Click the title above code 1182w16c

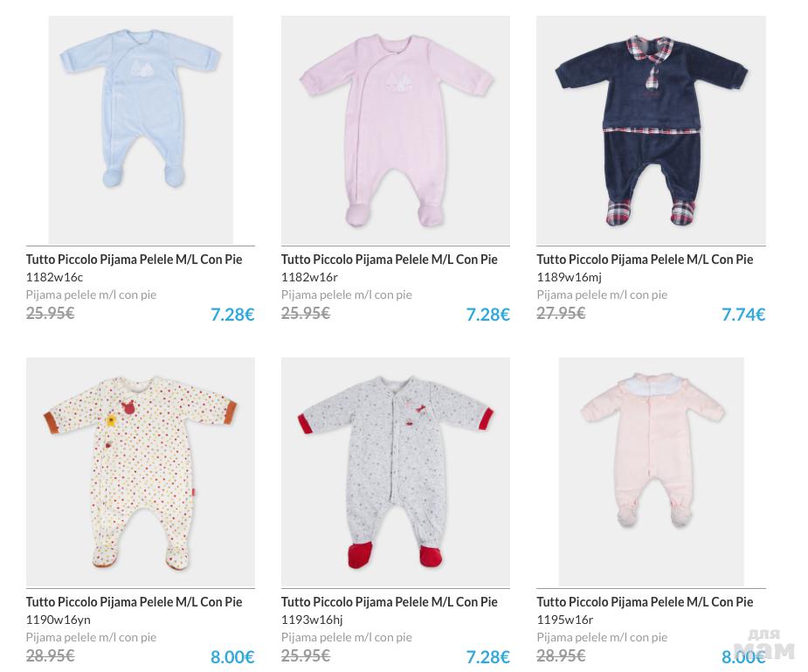(134, 260)
